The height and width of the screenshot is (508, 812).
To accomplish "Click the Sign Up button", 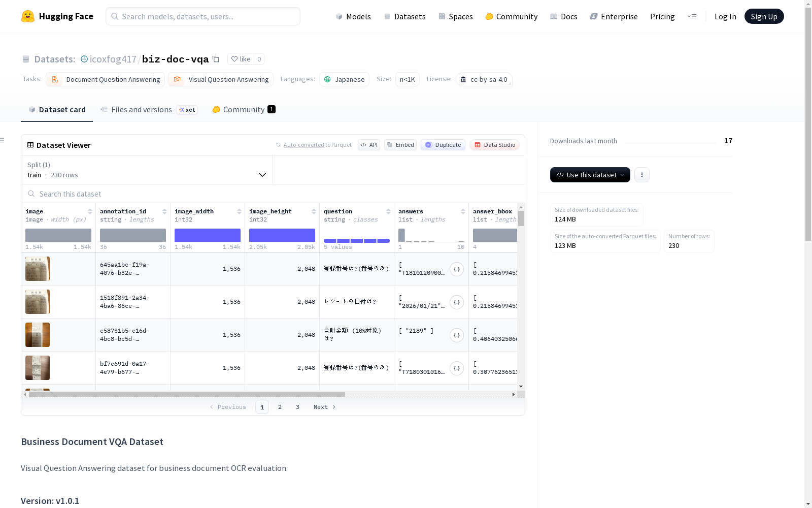I will click(764, 16).
